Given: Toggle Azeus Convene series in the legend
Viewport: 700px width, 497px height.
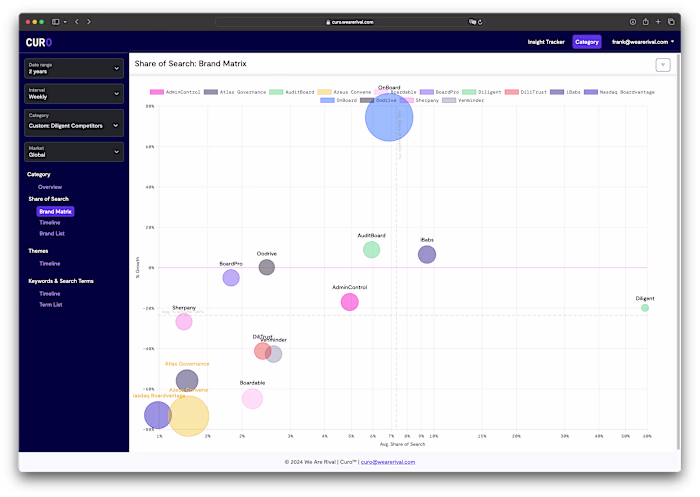Looking at the screenshot, I should 344,92.
